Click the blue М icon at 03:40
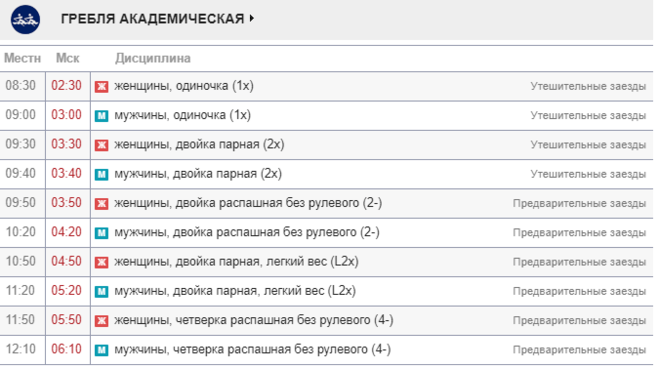The image size is (659, 369). (x=101, y=174)
